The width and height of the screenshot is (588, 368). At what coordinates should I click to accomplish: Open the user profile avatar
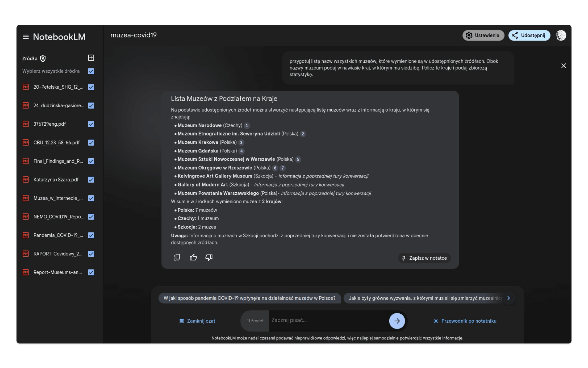click(x=561, y=35)
